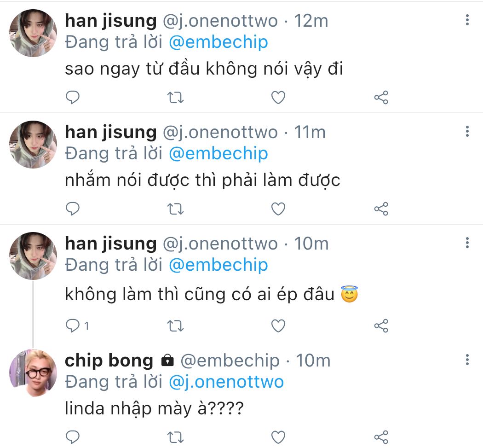Share the "linda nhập mày à" tweet

click(381, 436)
